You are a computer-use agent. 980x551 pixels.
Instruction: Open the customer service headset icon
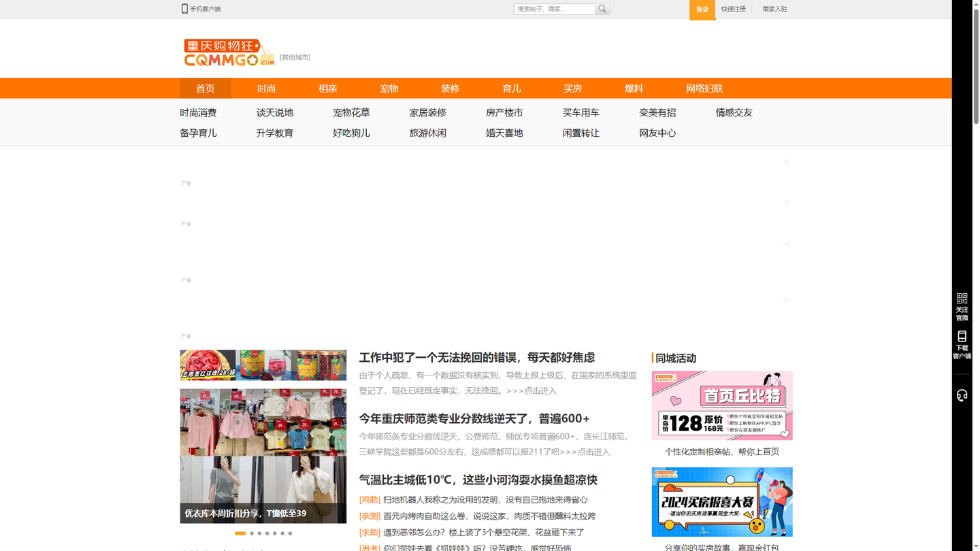coord(962,395)
